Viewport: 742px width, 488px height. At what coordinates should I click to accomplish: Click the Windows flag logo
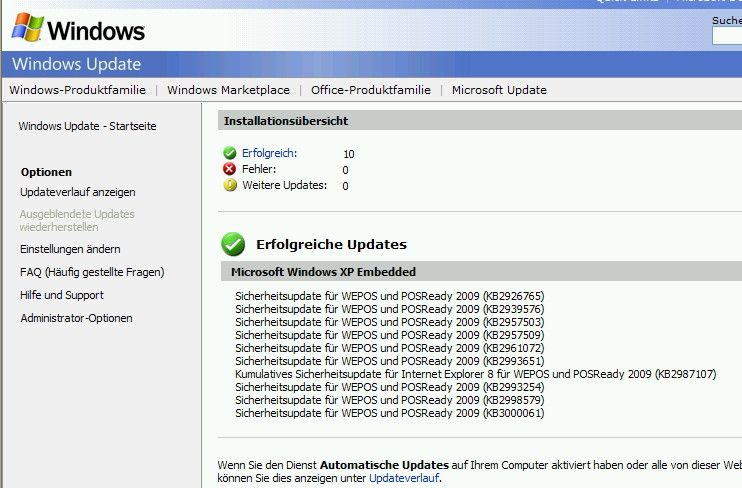click(28, 27)
